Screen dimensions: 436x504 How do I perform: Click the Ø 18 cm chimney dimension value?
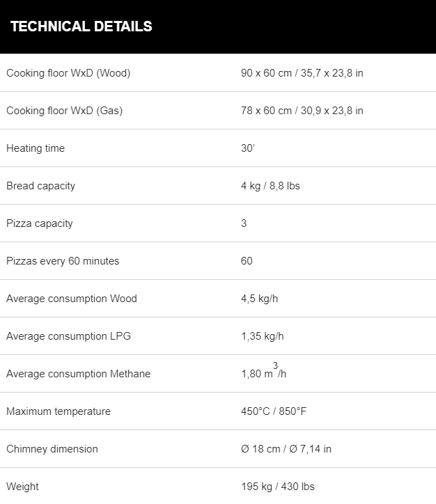click(x=286, y=449)
